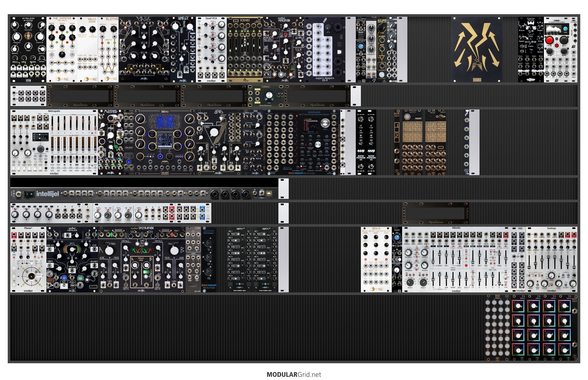Click the Assimil8or Data 1 knob
Image resolution: width=588 pixels, height=380 pixels.
[x=325, y=123]
